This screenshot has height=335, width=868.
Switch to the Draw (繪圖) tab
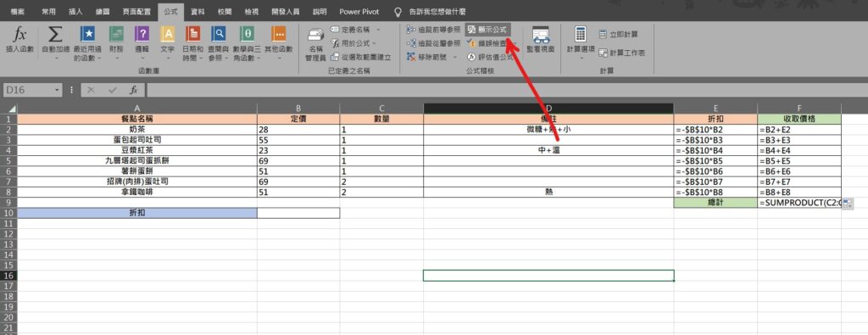coord(103,11)
